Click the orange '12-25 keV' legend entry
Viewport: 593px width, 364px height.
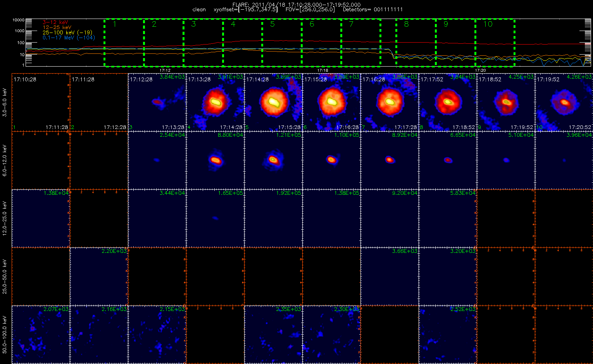57,27
